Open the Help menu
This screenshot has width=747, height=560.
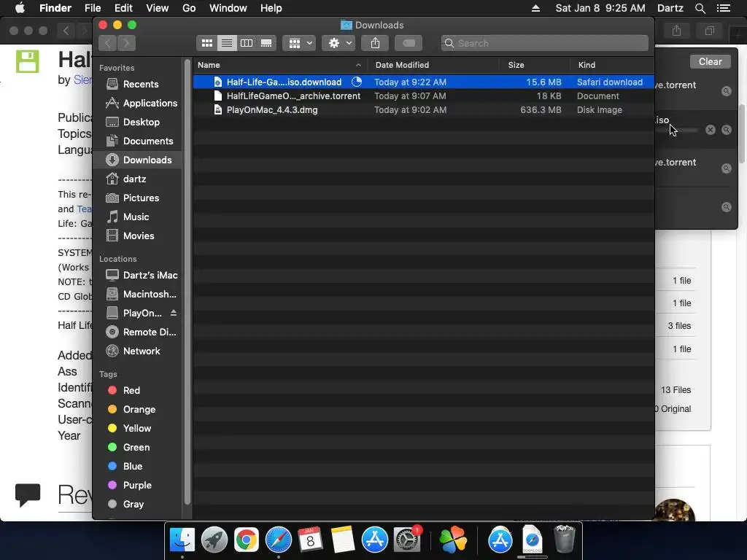pos(271,8)
